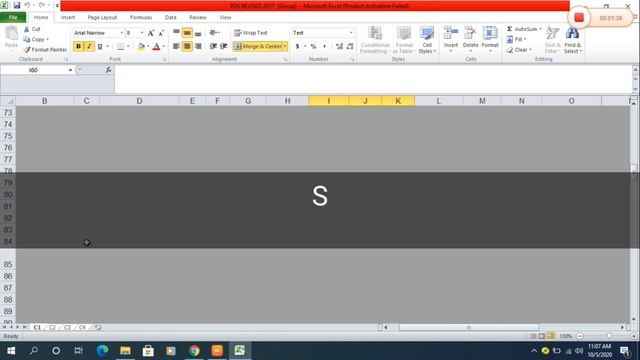Image resolution: width=640 pixels, height=360 pixels.
Task: Click the Decrease Decimal icon
Action: (350, 47)
